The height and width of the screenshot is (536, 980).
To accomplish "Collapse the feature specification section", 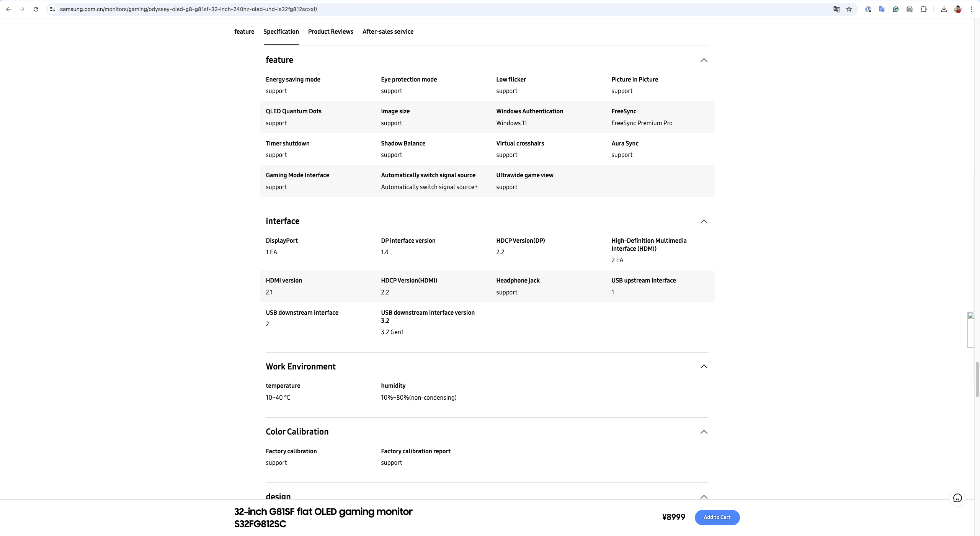I will [704, 60].
